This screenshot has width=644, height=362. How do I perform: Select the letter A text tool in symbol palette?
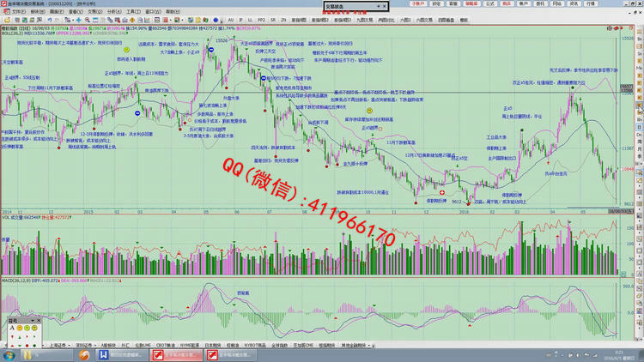[x=12, y=328]
